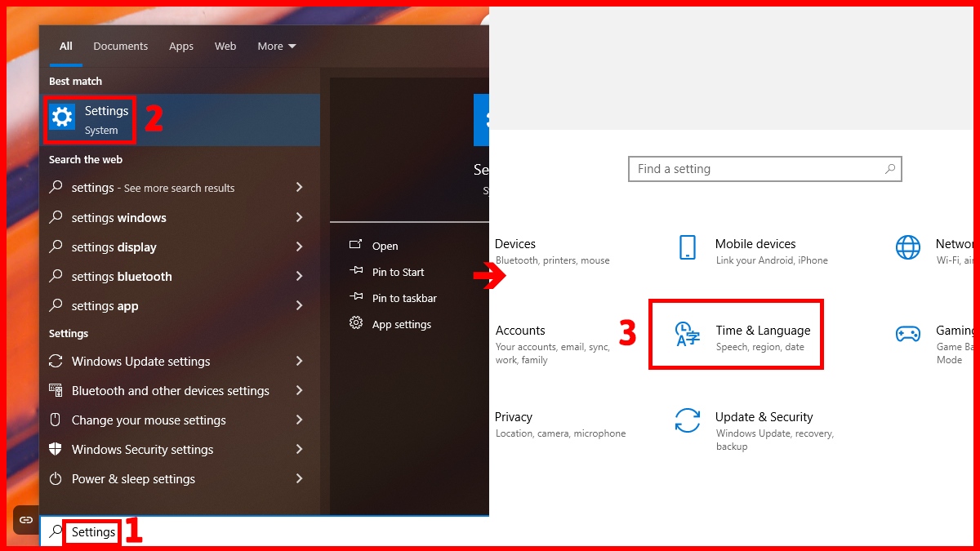Switch to the Apps tab

point(180,46)
